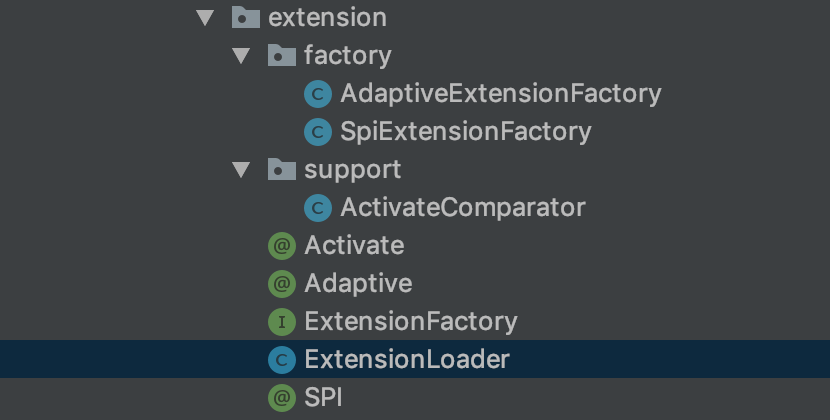Click the support package folder icon
The width and height of the screenshot is (830, 420).
coord(282,170)
